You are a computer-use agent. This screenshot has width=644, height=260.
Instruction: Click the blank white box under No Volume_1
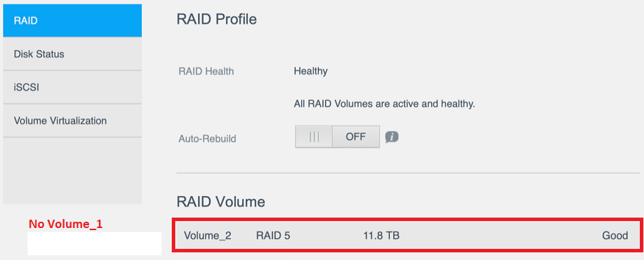95,243
